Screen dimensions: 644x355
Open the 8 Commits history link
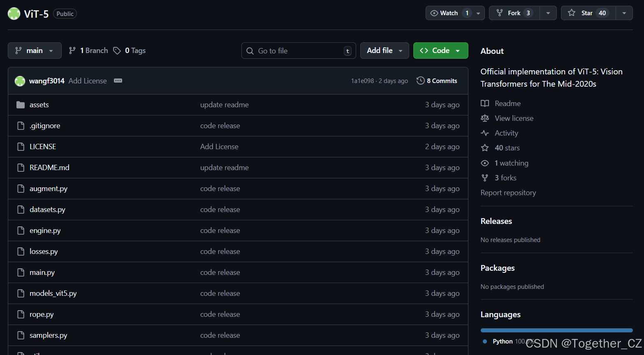tap(437, 81)
